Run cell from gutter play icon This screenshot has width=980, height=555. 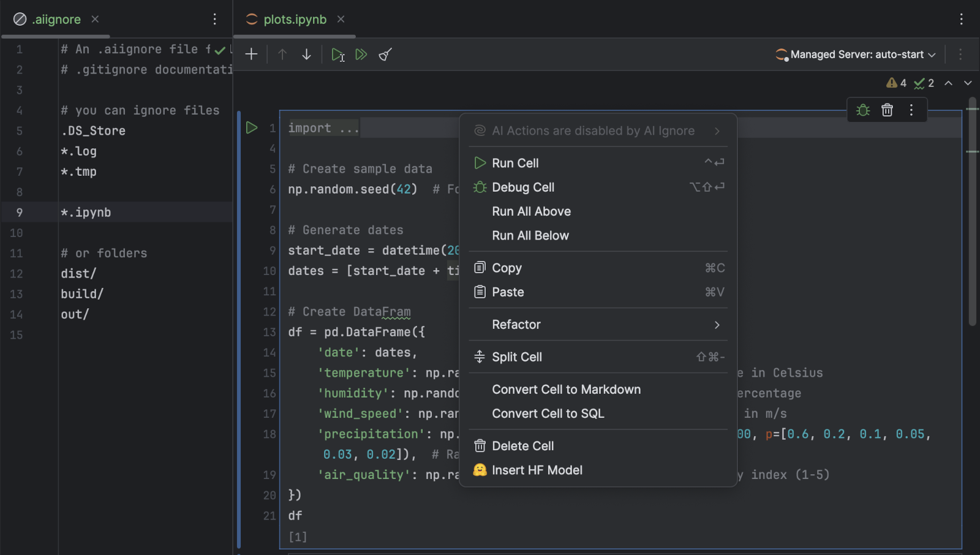coord(251,127)
